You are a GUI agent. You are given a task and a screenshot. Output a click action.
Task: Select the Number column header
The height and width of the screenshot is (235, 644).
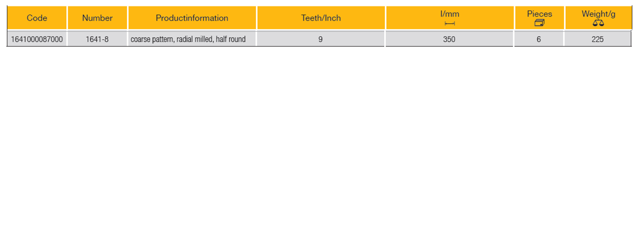click(97, 18)
